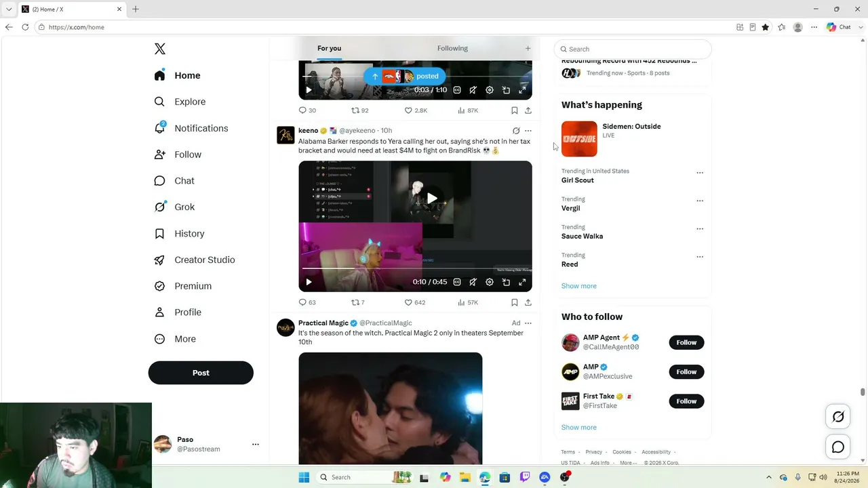Viewport: 868px width, 488px height.
Task: Open Creator Studio
Action: tap(195, 260)
